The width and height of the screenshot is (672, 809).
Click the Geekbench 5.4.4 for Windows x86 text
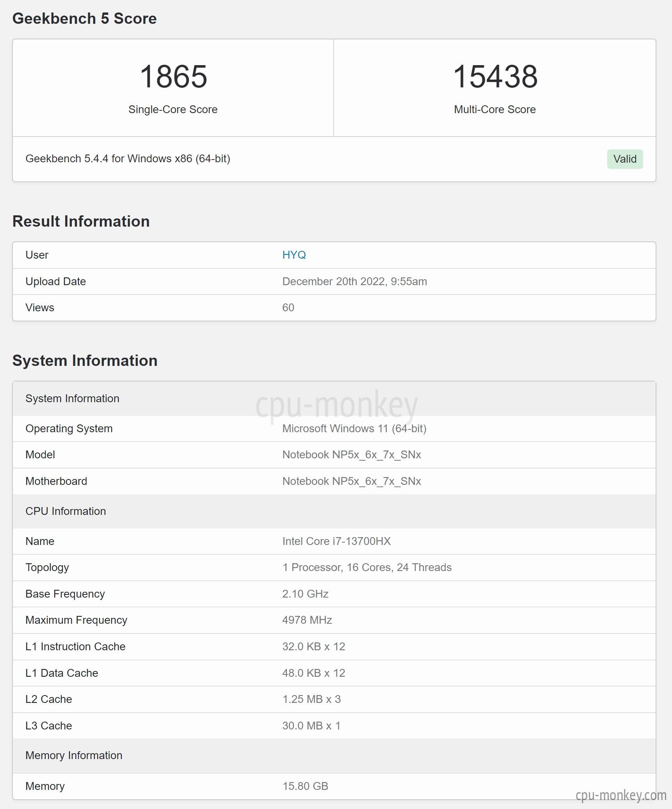tap(128, 158)
